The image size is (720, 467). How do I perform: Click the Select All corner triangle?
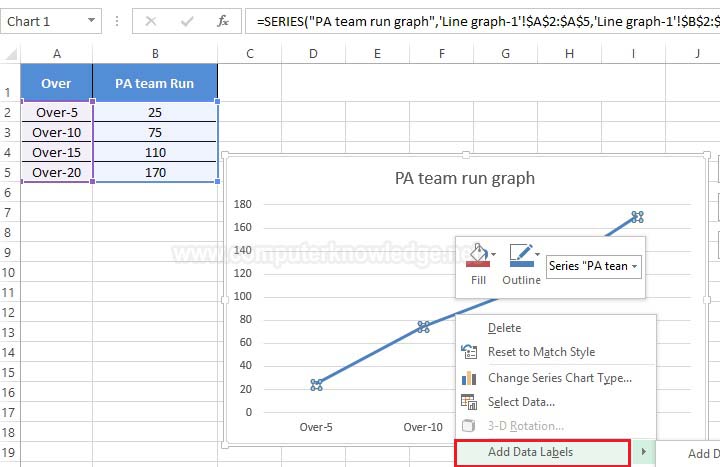(x=11, y=55)
